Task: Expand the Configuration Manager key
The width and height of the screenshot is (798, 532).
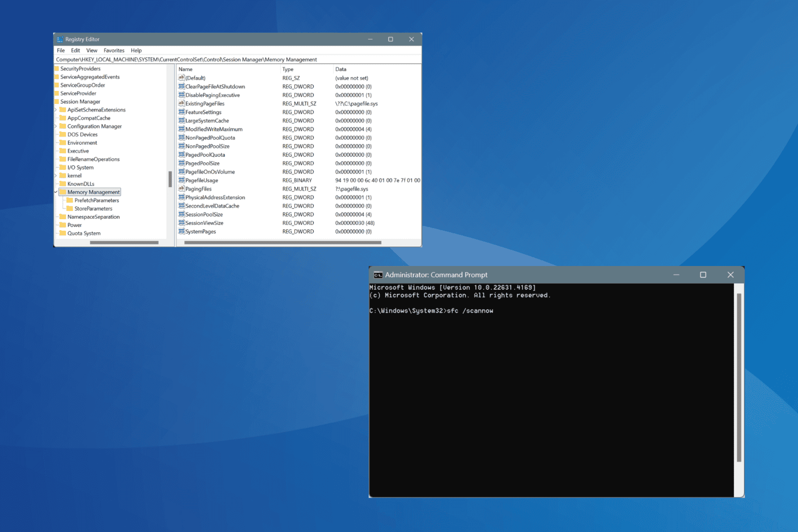Action: tap(56, 126)
